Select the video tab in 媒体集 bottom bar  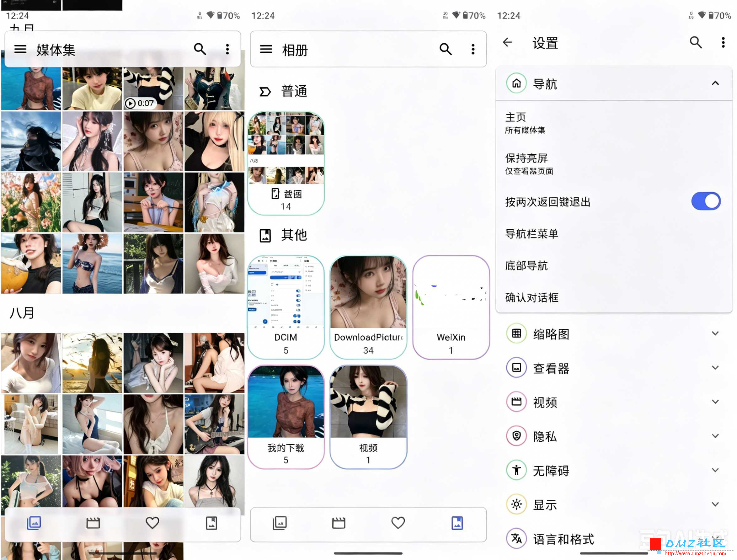click(93, 523)
